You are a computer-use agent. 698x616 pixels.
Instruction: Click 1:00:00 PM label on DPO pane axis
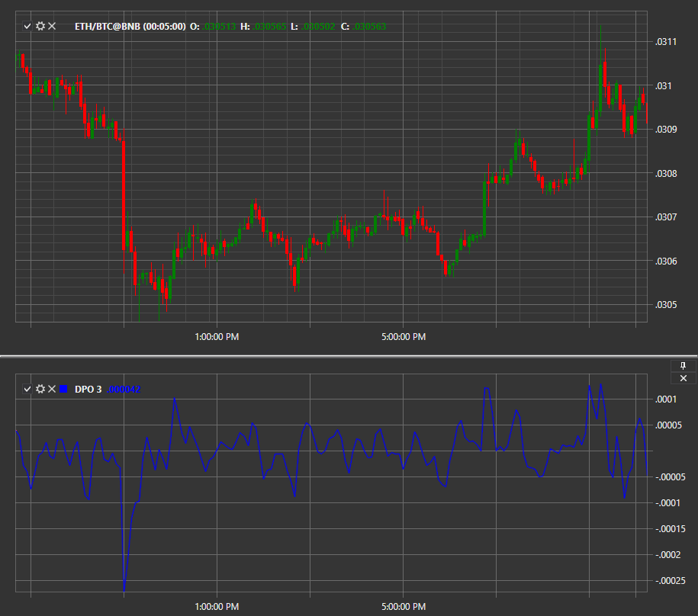(x=217, y=607)
